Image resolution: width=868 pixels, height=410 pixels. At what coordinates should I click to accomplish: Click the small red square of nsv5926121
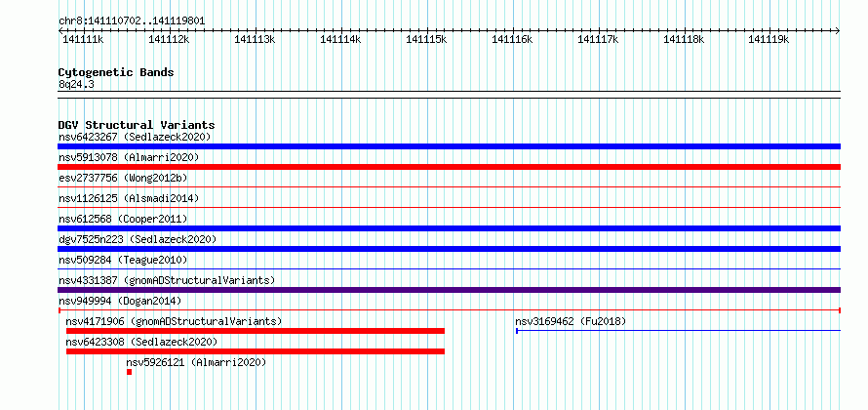coord(129,372)
